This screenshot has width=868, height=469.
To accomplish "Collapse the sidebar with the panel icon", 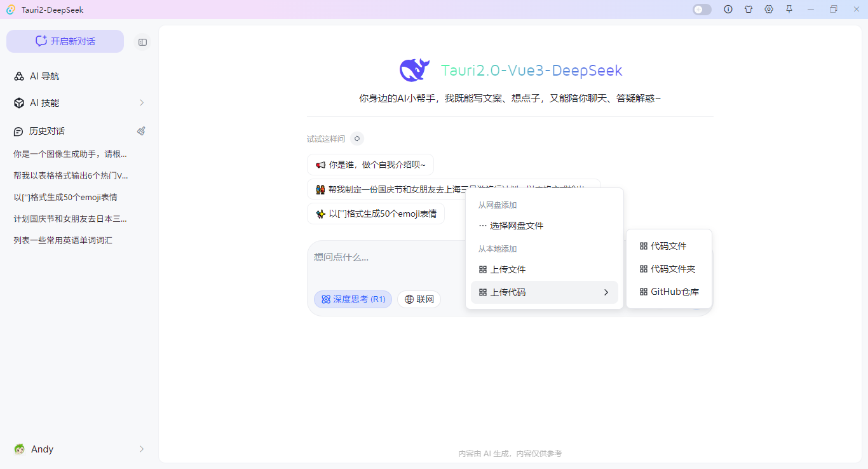I will point(142,42).
